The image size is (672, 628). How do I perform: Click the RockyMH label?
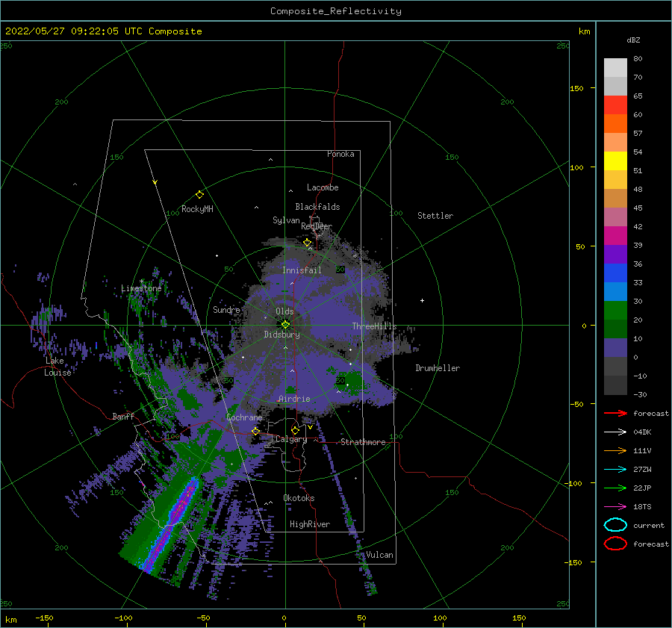click(197, 209)
